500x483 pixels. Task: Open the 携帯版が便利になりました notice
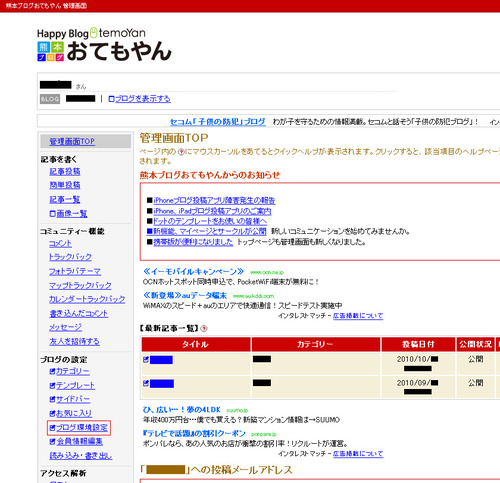pyautogui.click(x=193, y=242)
